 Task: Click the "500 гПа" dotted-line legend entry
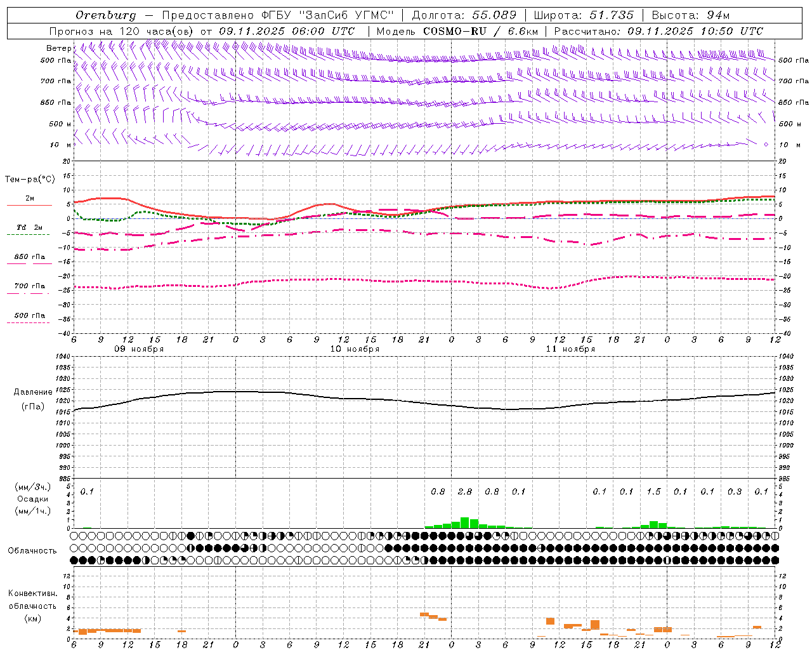[29, 317]
